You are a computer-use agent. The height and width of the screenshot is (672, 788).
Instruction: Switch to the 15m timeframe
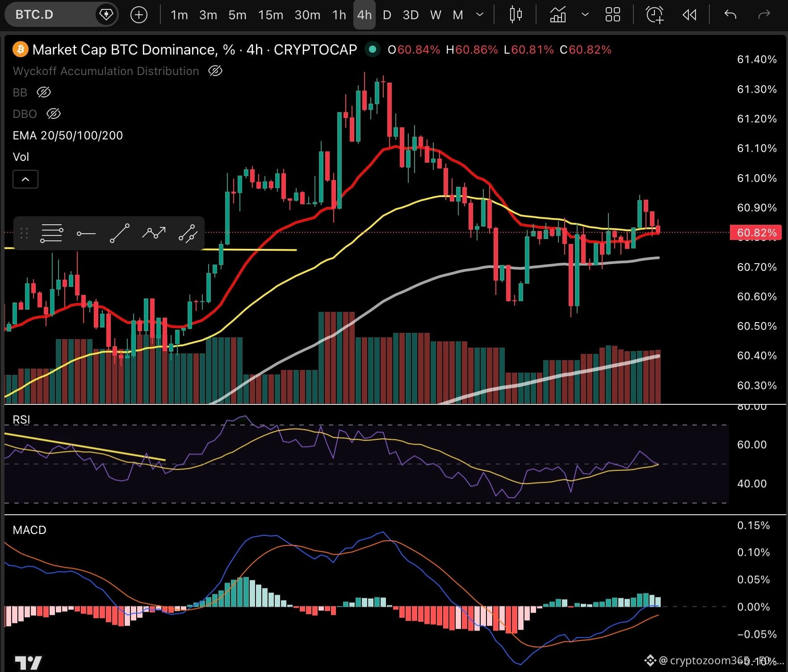coord(271,15)
